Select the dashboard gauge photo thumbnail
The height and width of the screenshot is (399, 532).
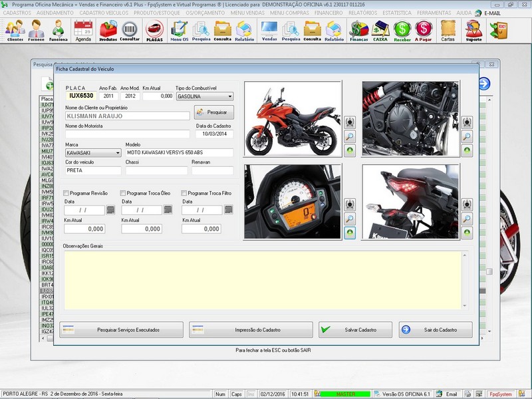click(293, 201)
